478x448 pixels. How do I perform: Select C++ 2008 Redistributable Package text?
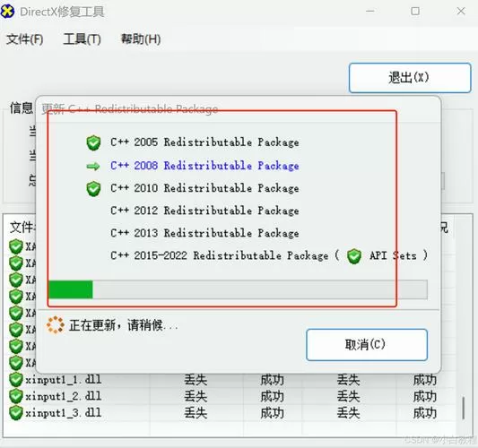click(x=204, y=166)
